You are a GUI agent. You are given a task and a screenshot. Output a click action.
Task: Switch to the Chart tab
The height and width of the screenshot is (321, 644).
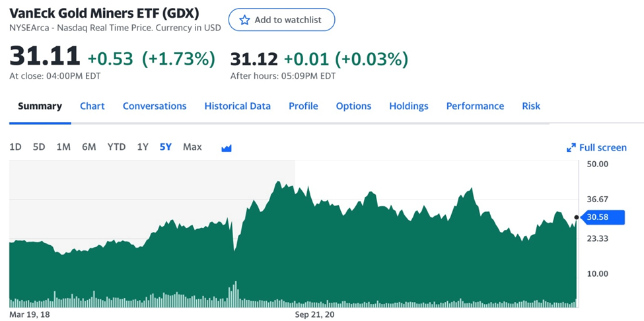click(x=92, y=106)
